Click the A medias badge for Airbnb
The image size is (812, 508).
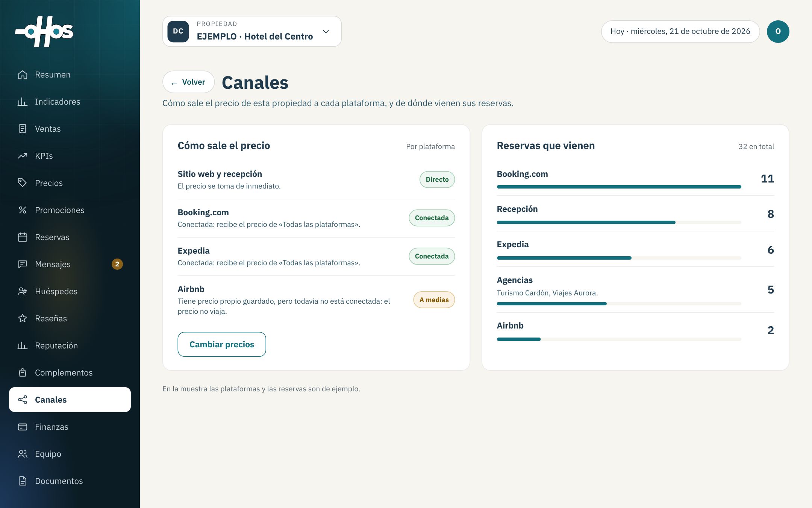pyautogui.click(x=434, y=300)
